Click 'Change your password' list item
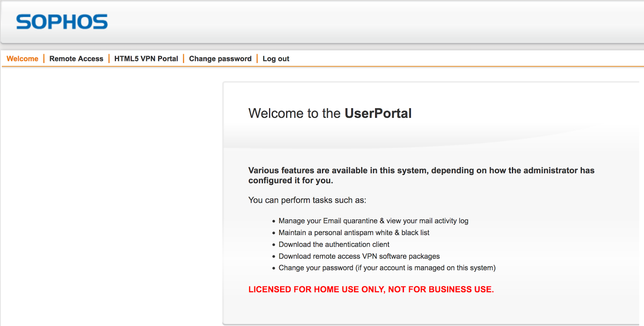Screen dimensions: 644x326 [387, 268]
